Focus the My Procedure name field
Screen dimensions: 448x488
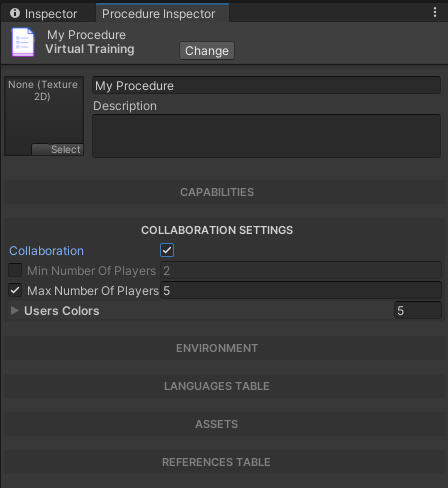pyautogui.click(x=266, y=86)
